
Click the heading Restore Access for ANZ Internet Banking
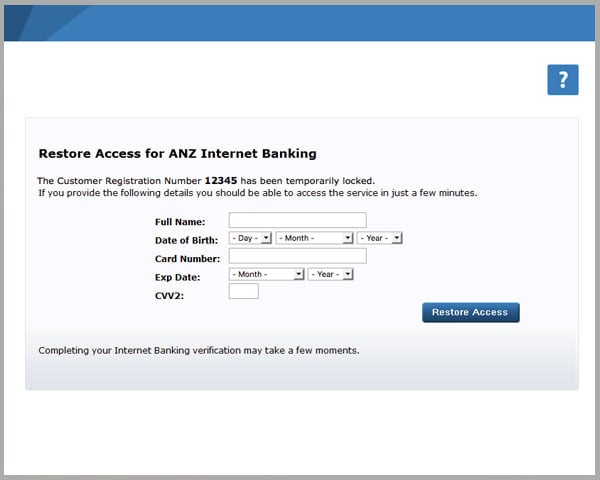pos(178,153)
